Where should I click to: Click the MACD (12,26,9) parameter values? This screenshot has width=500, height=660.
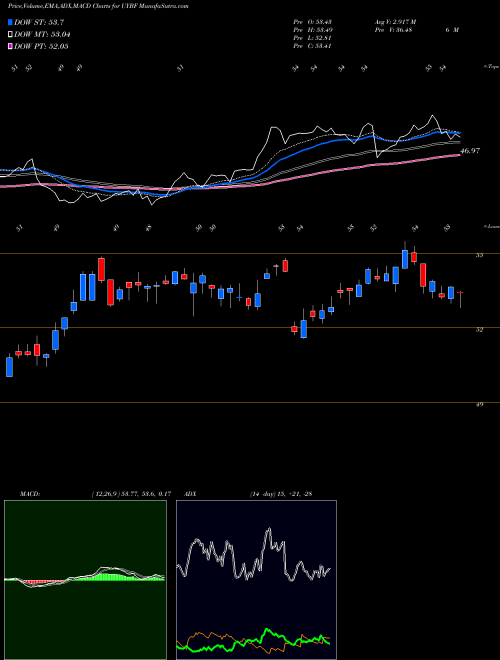tap(131, 494)
